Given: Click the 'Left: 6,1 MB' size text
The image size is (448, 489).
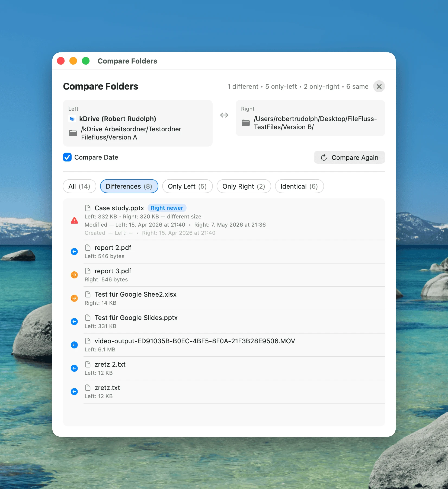Looking at the screenshot, I should [x=100, y=350].
